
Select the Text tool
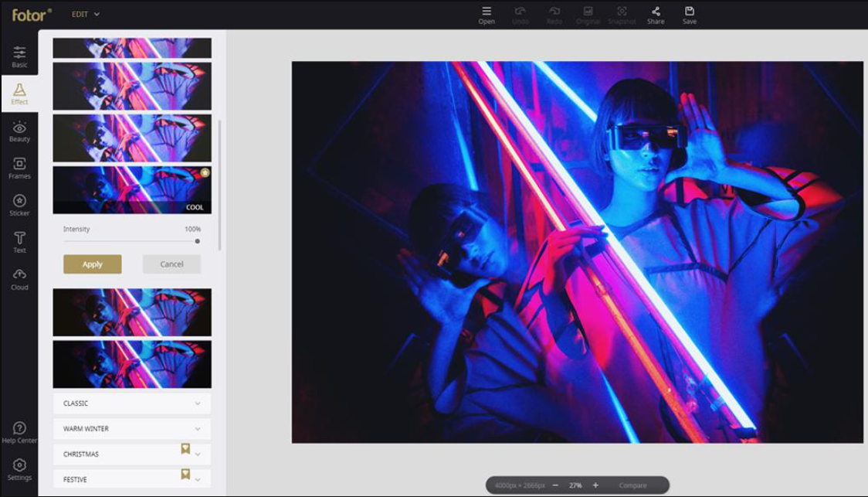tap(19, 242)
